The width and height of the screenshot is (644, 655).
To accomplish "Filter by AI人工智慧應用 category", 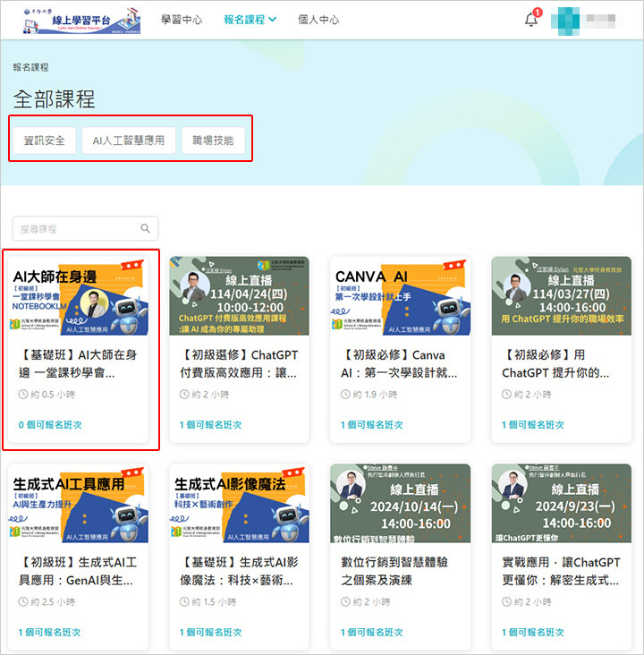I will click(x=129, y=140).
